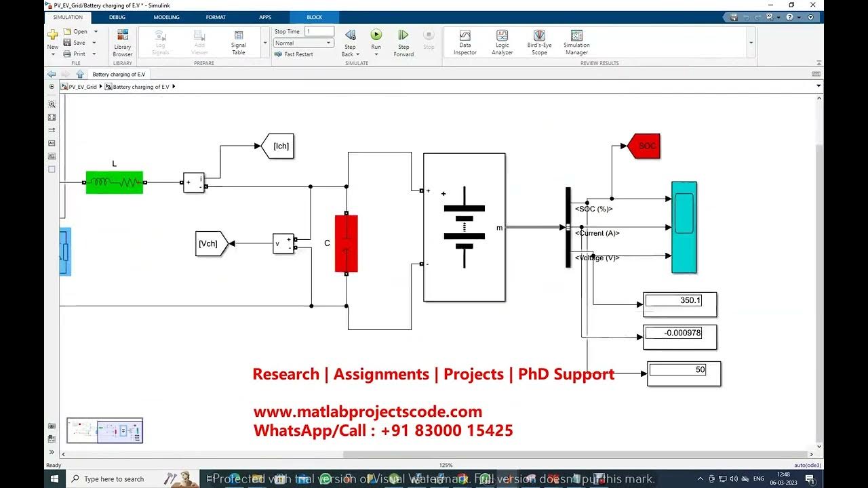Click the navigate back arrow
868x488 pixels.
tap(52, 74)
